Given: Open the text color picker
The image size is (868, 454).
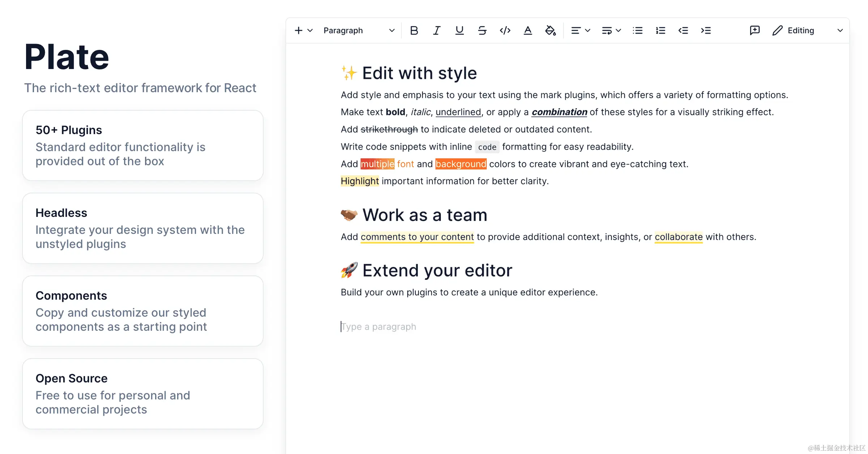Looking at the screenshot, I should (x=528, y=31).
